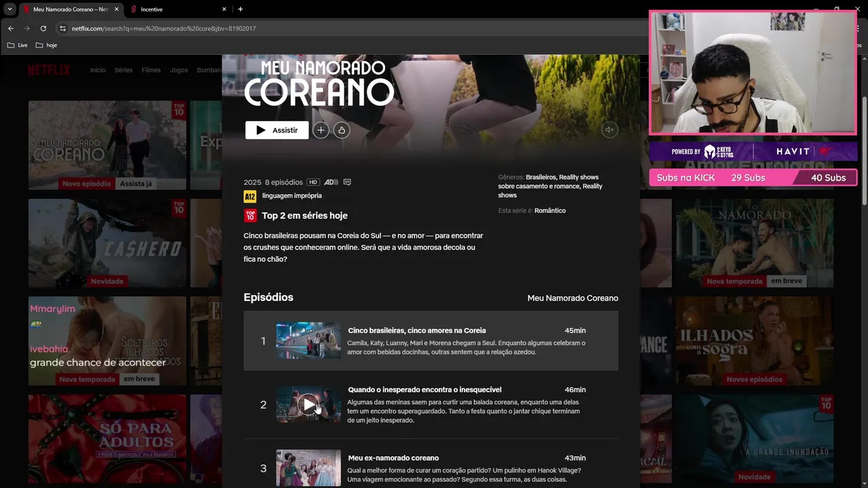
Task: Play episode 2 via its play overlay
Action: 309,405
